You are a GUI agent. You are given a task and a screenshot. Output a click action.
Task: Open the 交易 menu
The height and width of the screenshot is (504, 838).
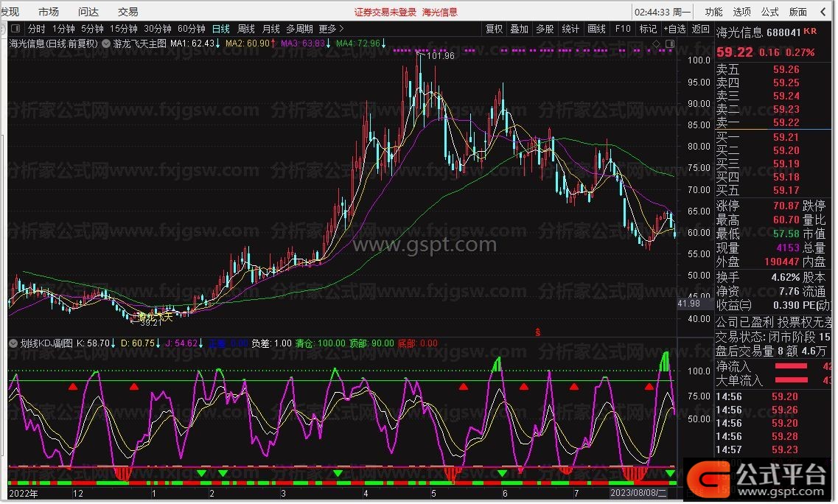[x=128, y=12]
